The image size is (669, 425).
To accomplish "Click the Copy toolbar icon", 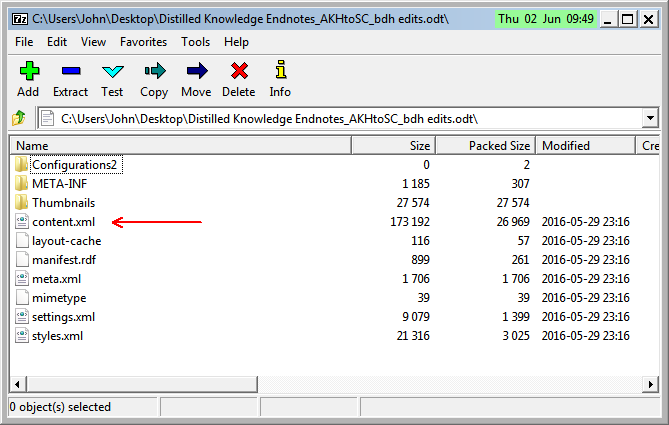I will [x=154, y=71].
